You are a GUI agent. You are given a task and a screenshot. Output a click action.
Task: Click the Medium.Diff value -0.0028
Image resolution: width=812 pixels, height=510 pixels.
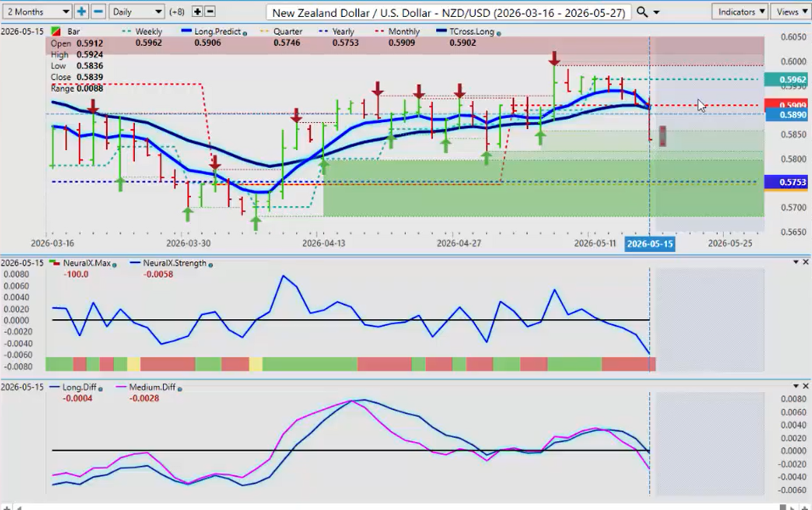pos(144,399)
